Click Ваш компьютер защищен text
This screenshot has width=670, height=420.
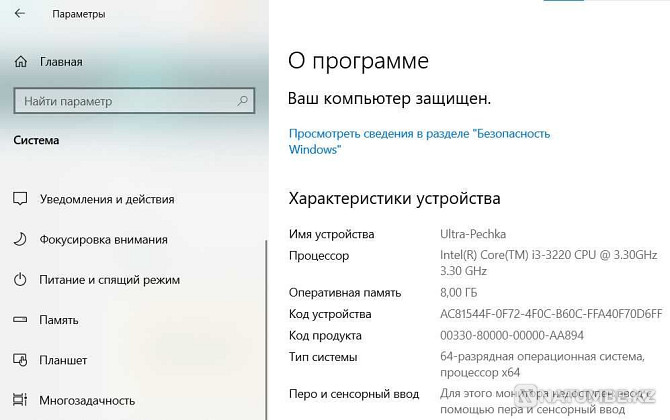point(389,99)
